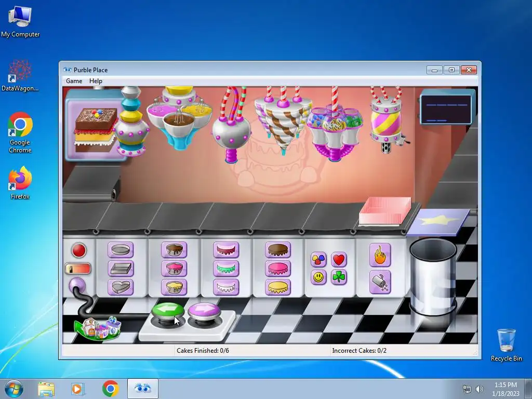This screenshot has width=532, height=399.
Task: Pick red filling icing layer
Action: click(x=226, y=250)
